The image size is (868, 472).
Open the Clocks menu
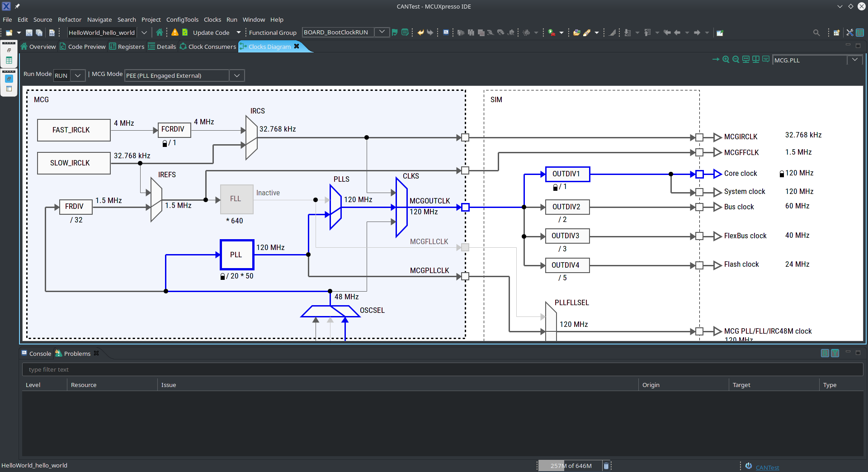point(212,19)
